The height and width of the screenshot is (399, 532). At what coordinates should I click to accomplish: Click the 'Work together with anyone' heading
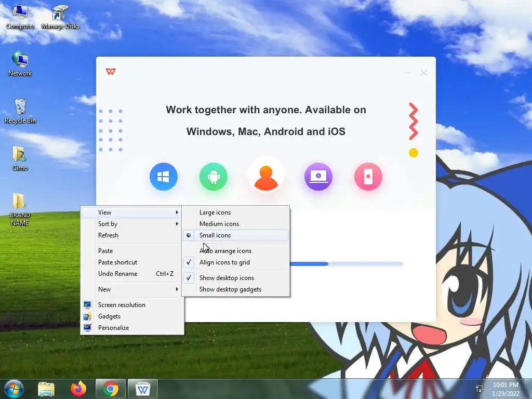[x=266, y=121]
